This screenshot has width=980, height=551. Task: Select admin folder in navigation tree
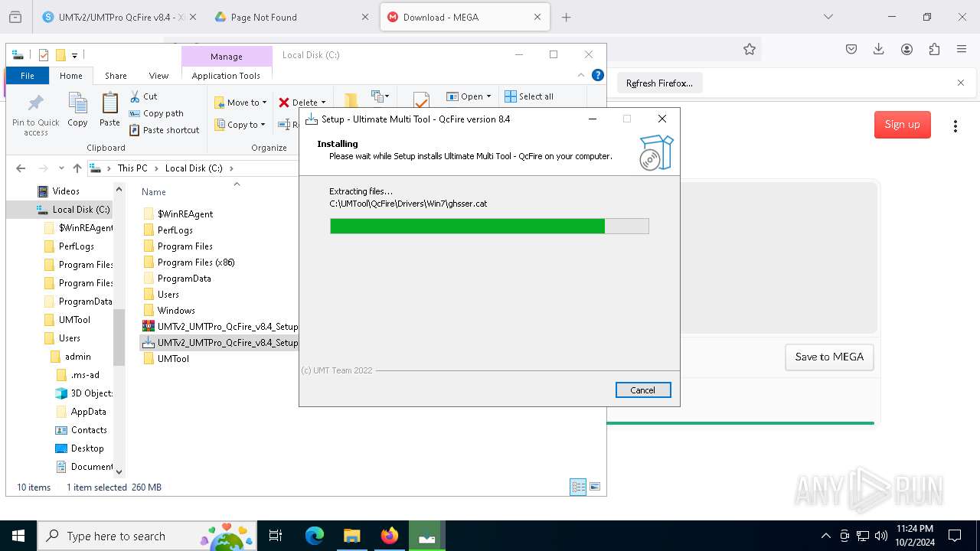point(77,357)
